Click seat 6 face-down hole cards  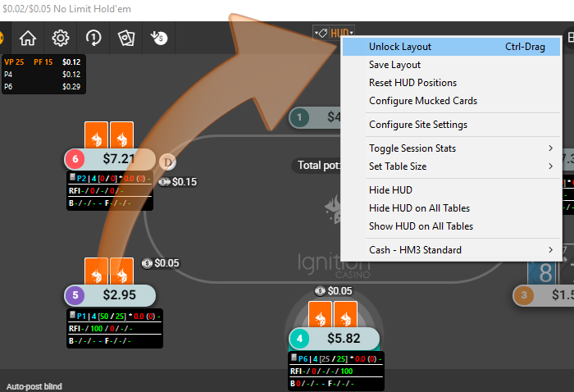coord(109,135)
